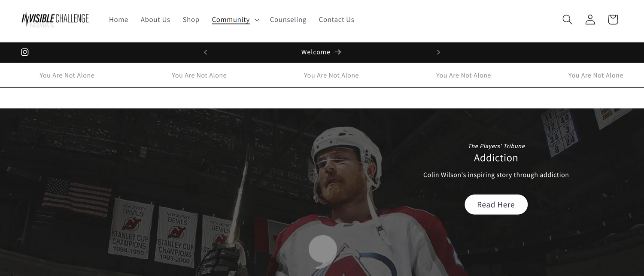
Task: Navigate to Contact Us
Action: [336, 20]
